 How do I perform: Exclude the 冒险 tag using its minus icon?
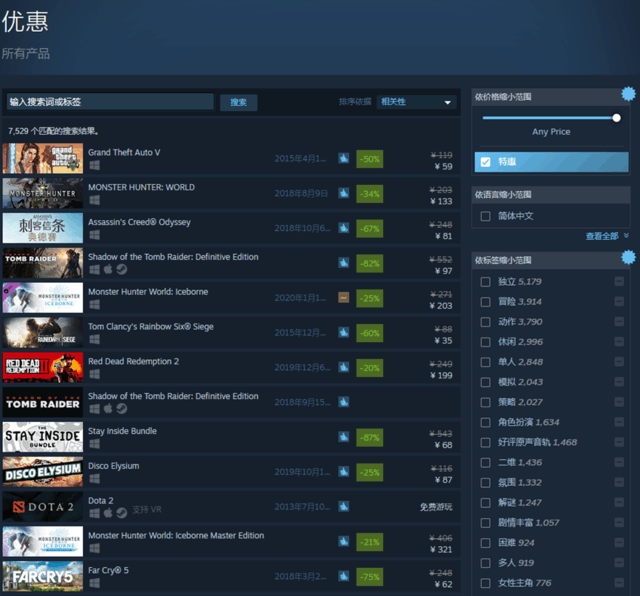tap(619, 301)
